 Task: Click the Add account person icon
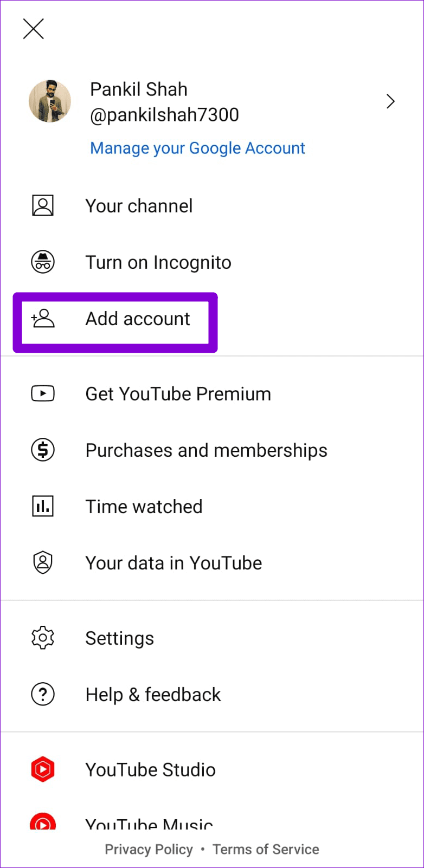tap(43, 319)
